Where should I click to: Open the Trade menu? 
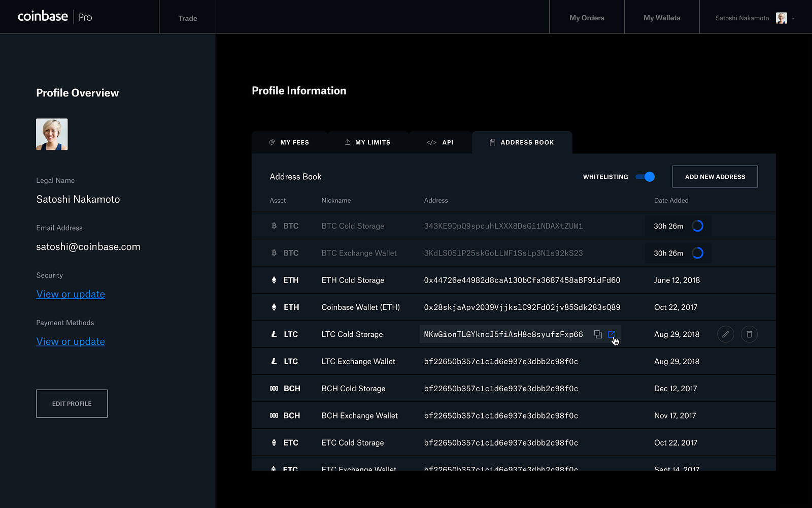pyautogui.click(x=188, y=18)
